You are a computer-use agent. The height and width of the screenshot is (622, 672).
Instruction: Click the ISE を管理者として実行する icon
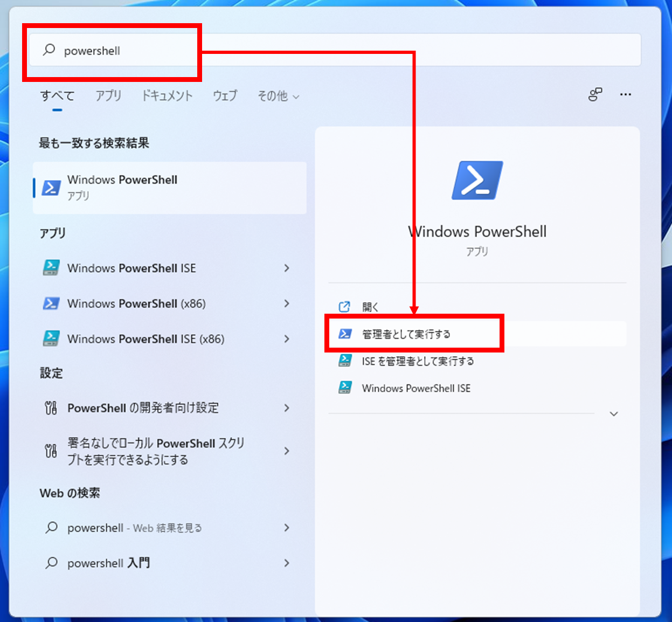[345, 361]
